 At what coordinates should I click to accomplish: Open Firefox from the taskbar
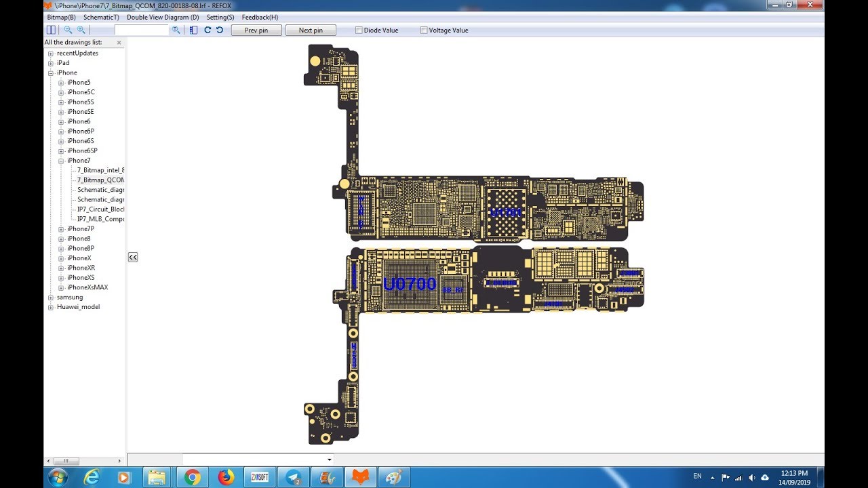(x=226, y=477)
